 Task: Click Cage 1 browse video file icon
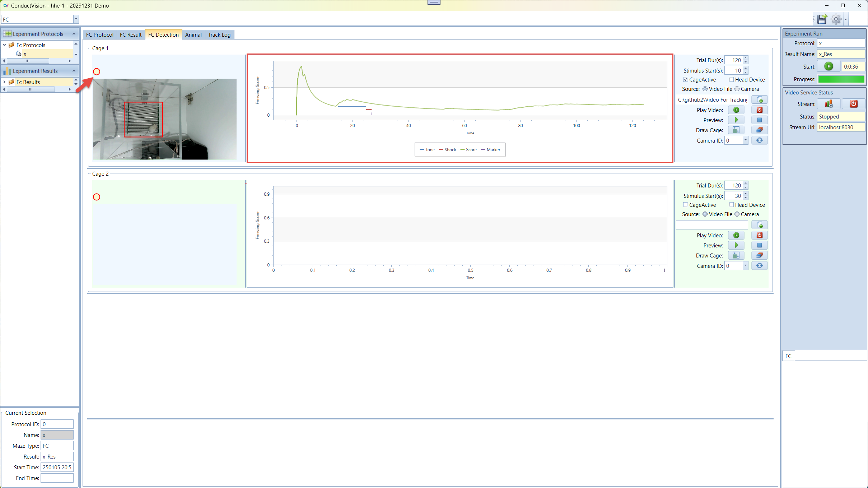tap(759, 100)
